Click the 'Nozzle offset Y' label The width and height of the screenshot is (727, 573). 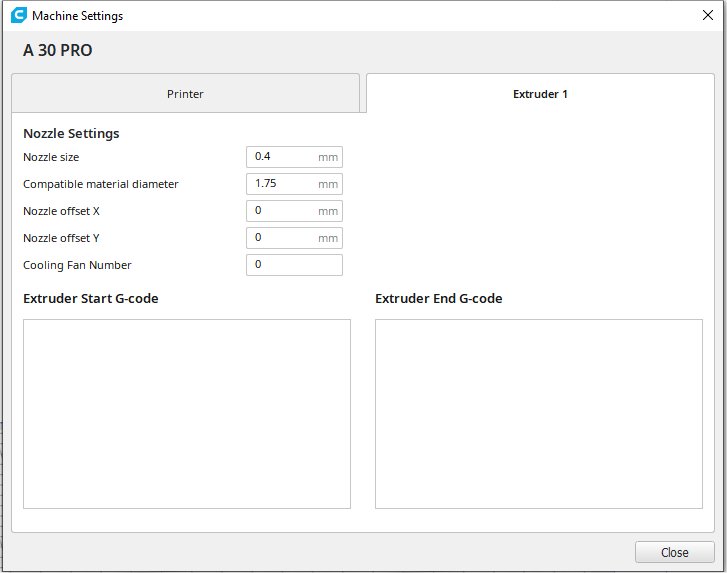tap(61, 238)
